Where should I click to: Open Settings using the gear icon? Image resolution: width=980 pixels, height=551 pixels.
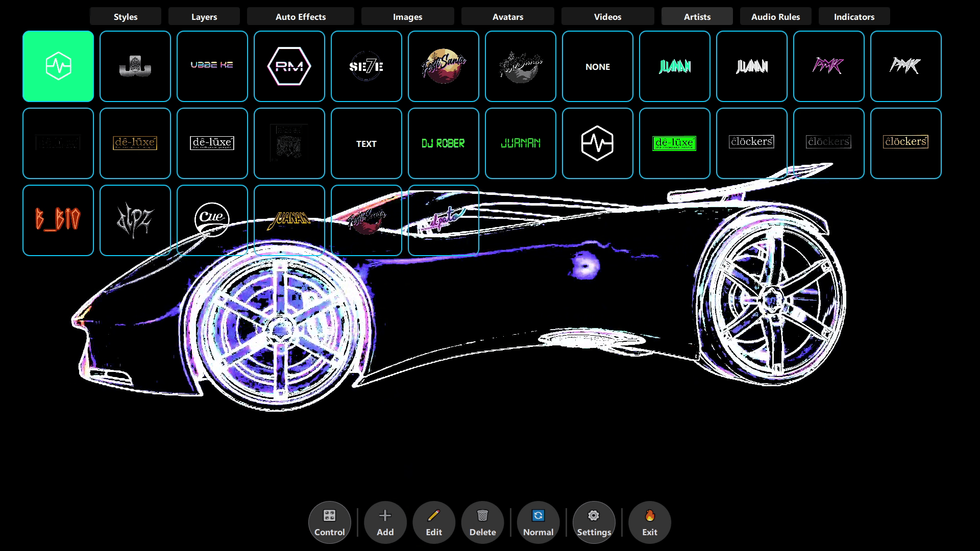point(594,521)
